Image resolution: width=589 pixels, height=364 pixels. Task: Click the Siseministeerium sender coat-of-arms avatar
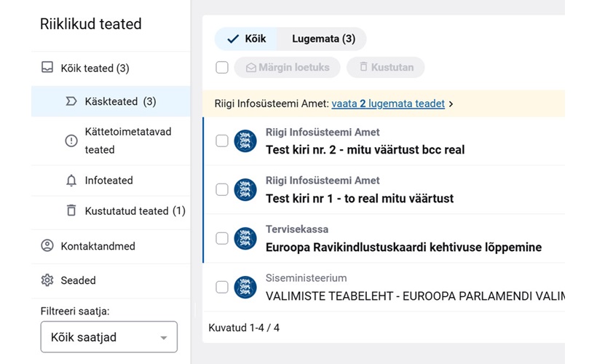click(x=245, y=287)
